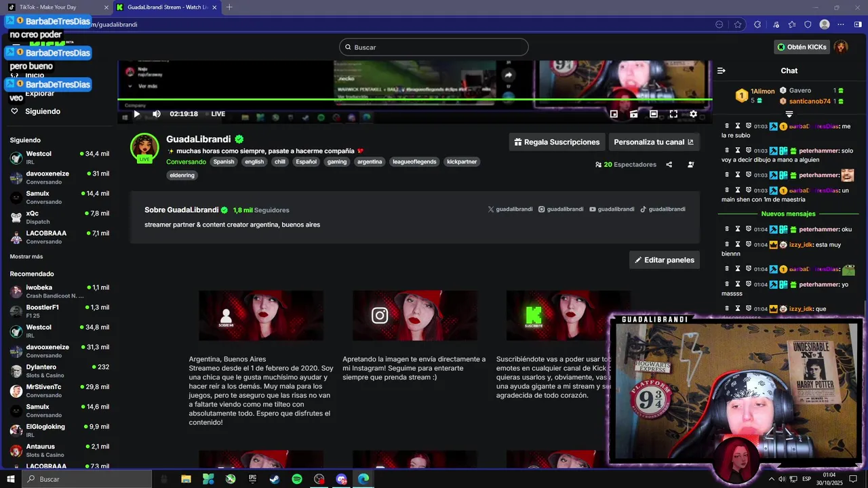Select the eldenring tag
This screenshot has width=868, height=488.
(x=182, y=175)
